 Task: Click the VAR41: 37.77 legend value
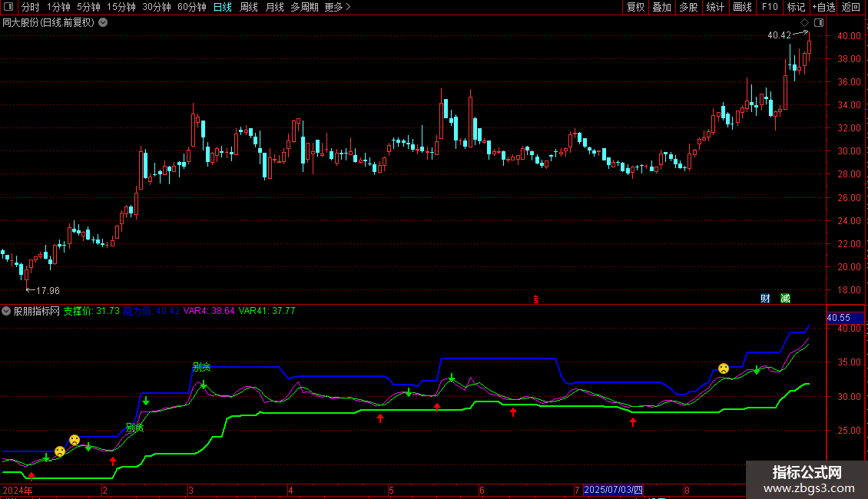pos(267,311)
